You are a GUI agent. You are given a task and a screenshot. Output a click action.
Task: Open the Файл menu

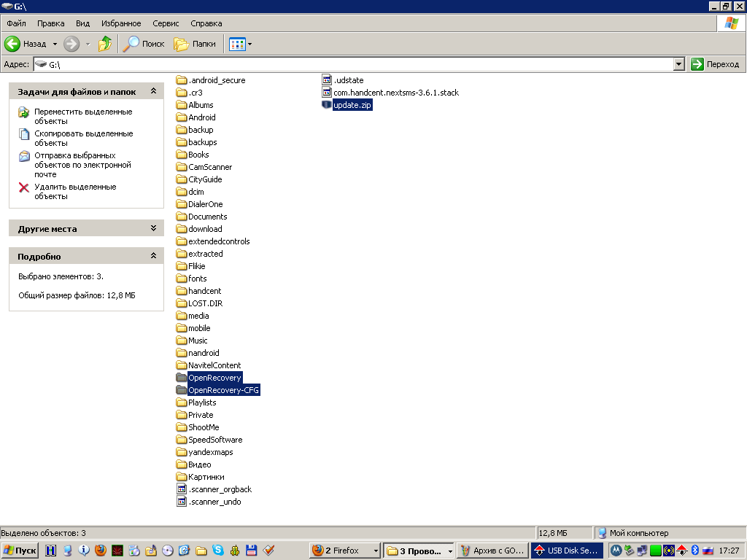(x=16, y=23)
